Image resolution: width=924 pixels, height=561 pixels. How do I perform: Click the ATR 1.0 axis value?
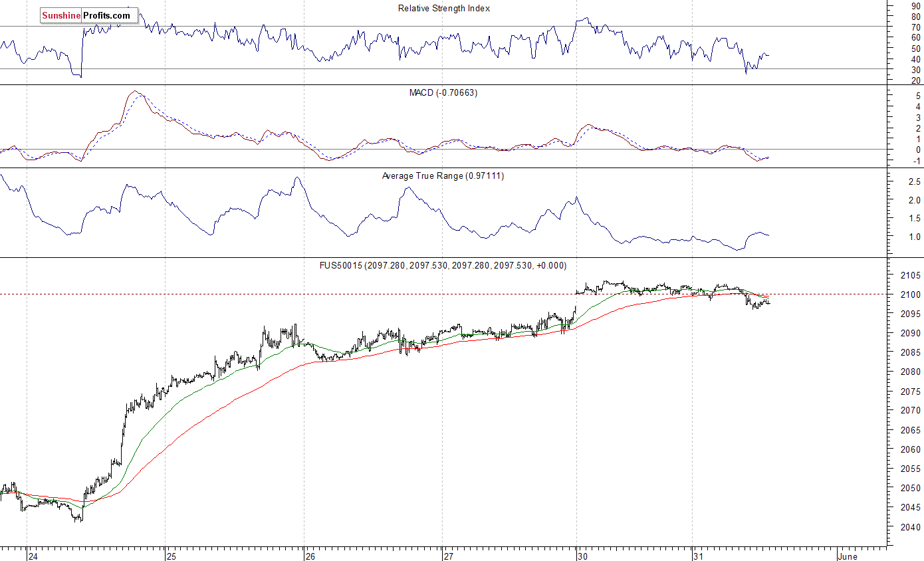[915, 237]
